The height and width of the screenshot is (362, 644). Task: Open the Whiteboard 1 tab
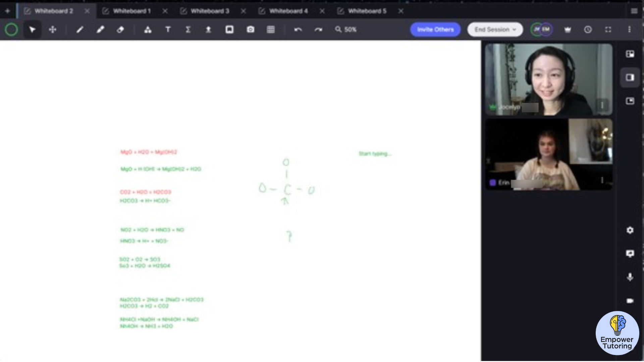coord(132,11)
